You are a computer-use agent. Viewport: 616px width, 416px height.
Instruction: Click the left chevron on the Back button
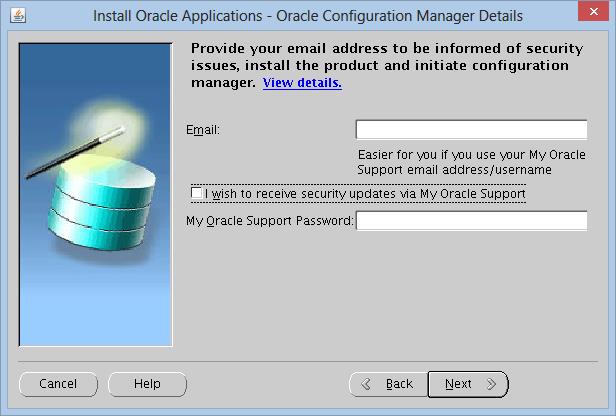[x=366, y=384]
